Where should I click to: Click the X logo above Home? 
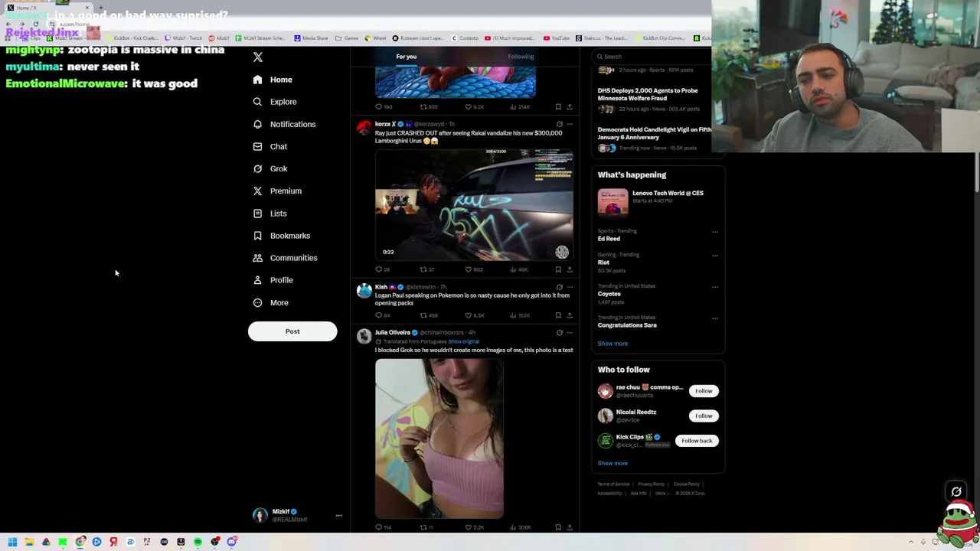click(258, 57)
